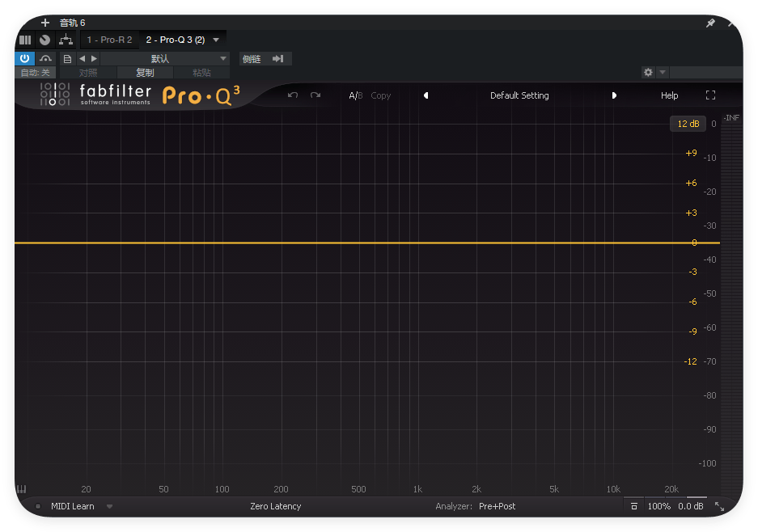
Task: Open the 默认 preset dropdown
Action: point(164,59)
